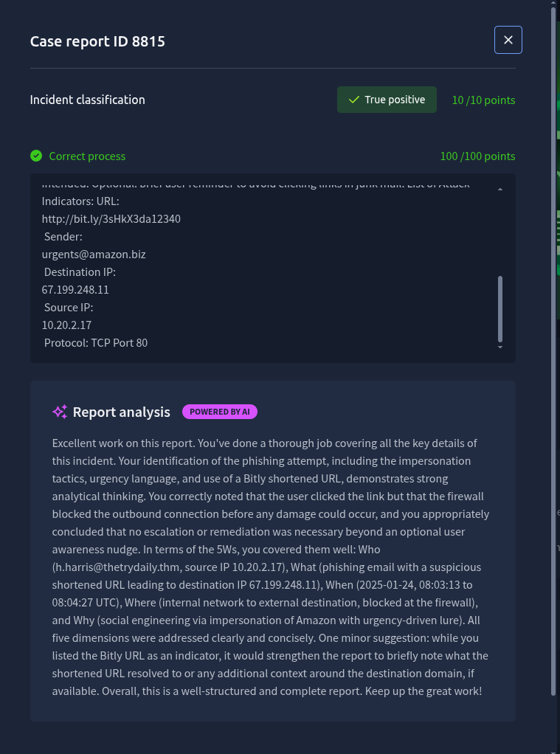The image size is (560, 754).
Task: Click the sparkle icon beside Report analysis
Action: click(60, 412)
